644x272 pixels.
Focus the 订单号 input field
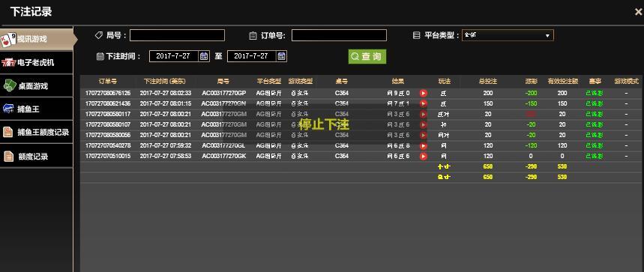(x=339, y=35)
